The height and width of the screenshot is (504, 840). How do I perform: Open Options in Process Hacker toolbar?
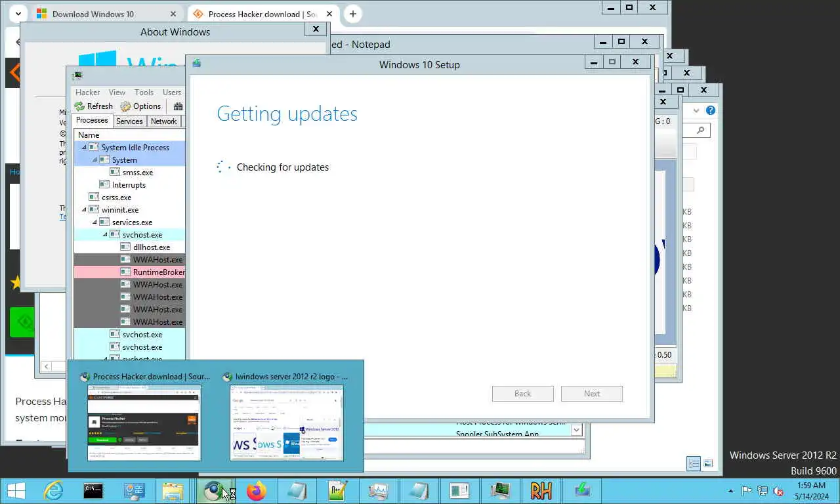pos(140,106)
